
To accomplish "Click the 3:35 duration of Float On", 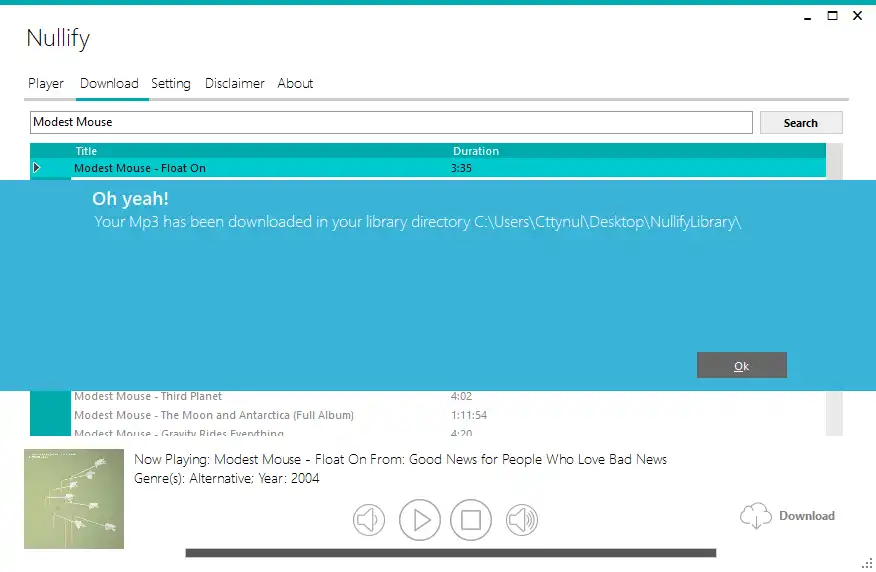I will point(461,168).
